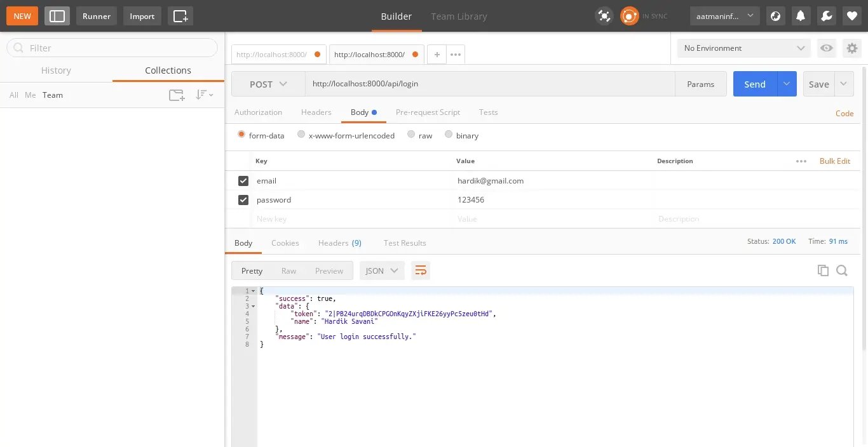868x447 pixels.
Task: Toggle line wrap in response body
Action: coord(420,270)
